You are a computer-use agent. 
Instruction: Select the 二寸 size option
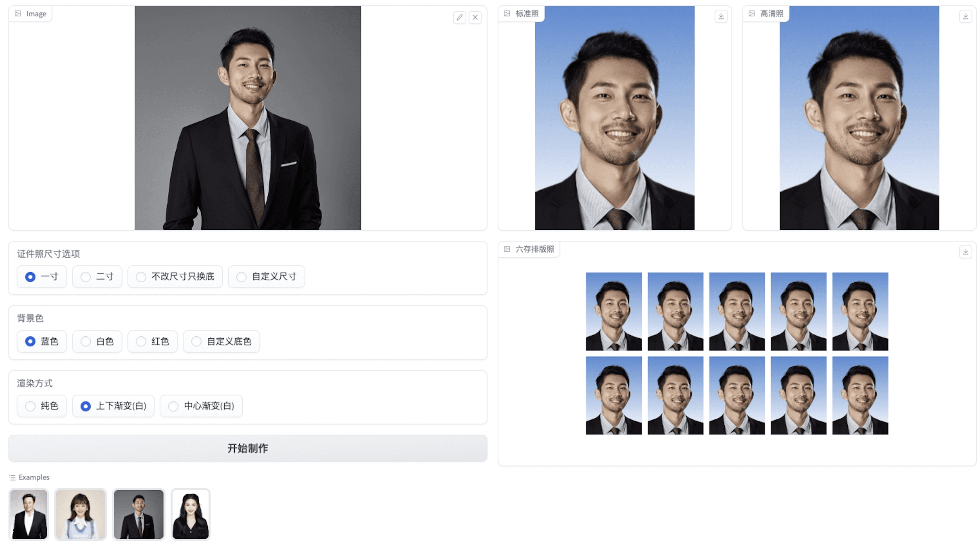point(97,277)
